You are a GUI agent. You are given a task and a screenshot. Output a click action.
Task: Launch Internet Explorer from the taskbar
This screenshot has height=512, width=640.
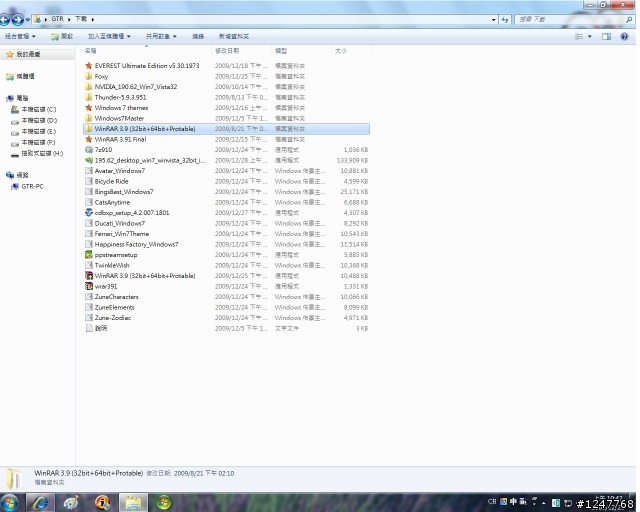pos(40,502)
